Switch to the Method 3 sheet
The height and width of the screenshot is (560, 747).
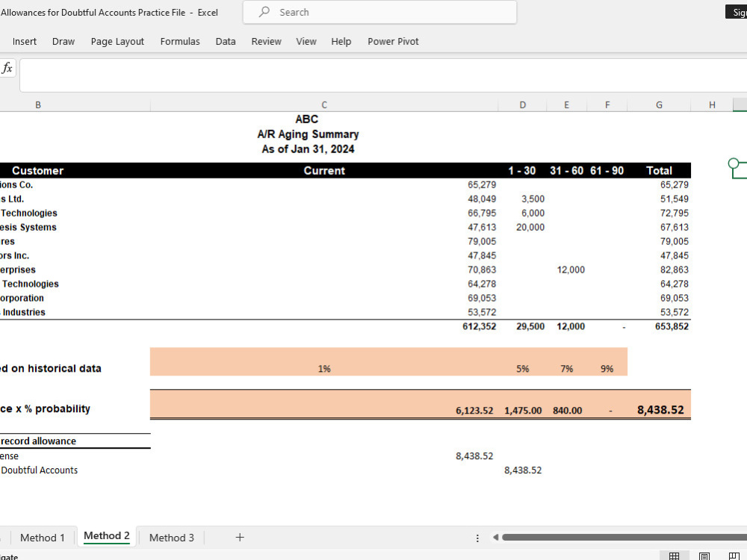click(172, 538)
